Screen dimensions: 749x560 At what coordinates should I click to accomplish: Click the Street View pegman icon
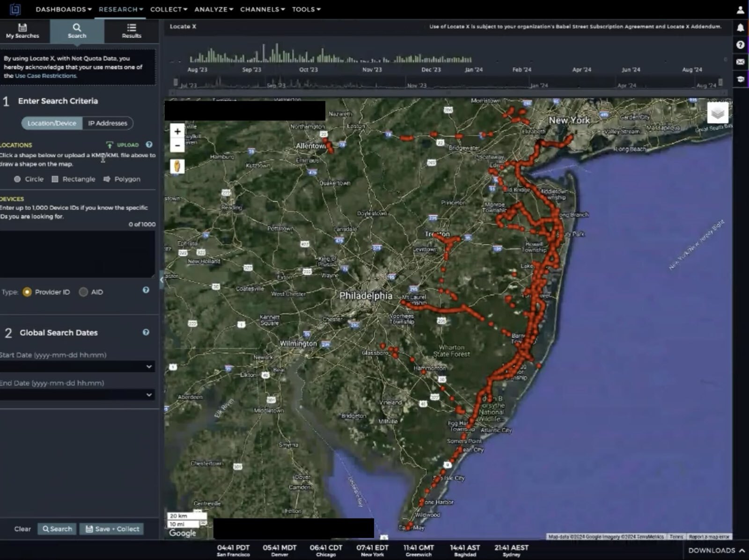[177, 166]
